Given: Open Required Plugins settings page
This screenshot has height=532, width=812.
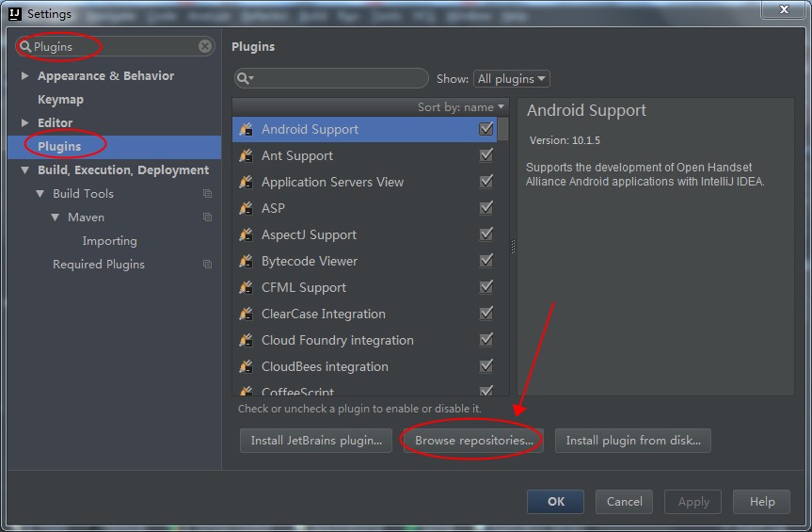Looking at the screenshot, I should [99, 265].
